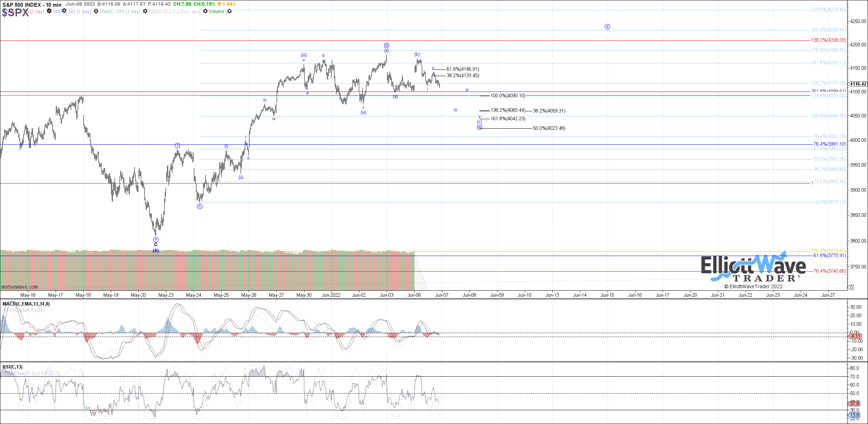Image resolution: width=868 pixels, height=424 pixels.
Task: Click the R:1.44% range readout
Action: click(226, 4)
